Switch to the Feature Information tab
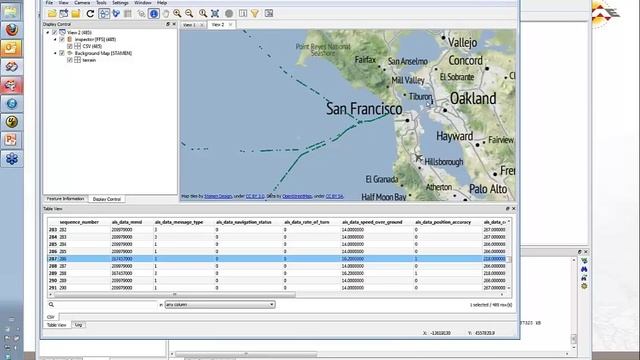 pyautogui.click(x=65, y=199)
